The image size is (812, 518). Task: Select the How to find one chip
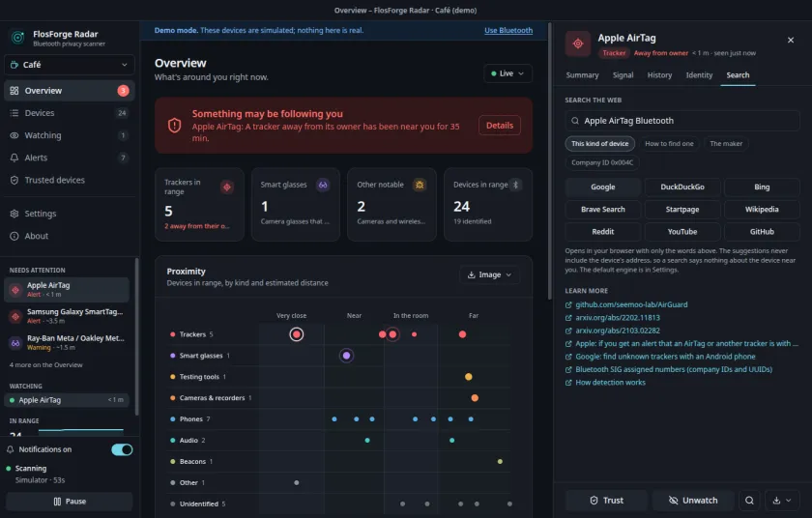tap(669, 143)
